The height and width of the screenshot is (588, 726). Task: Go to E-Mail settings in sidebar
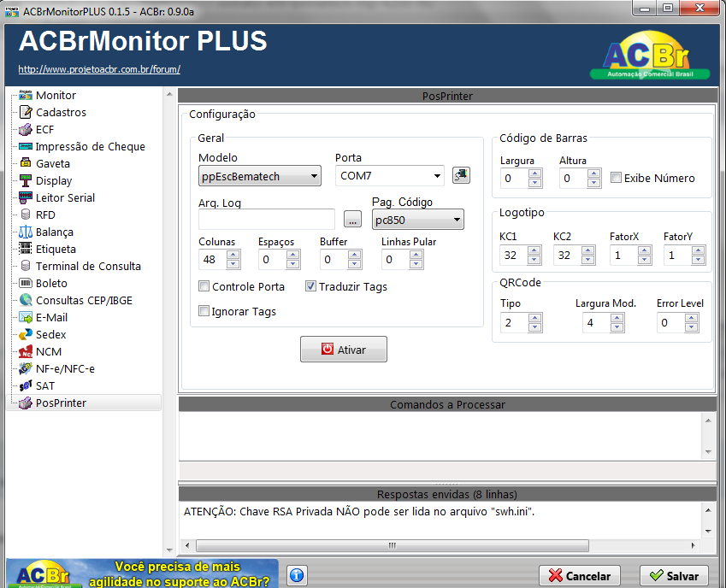click(51, 318)
